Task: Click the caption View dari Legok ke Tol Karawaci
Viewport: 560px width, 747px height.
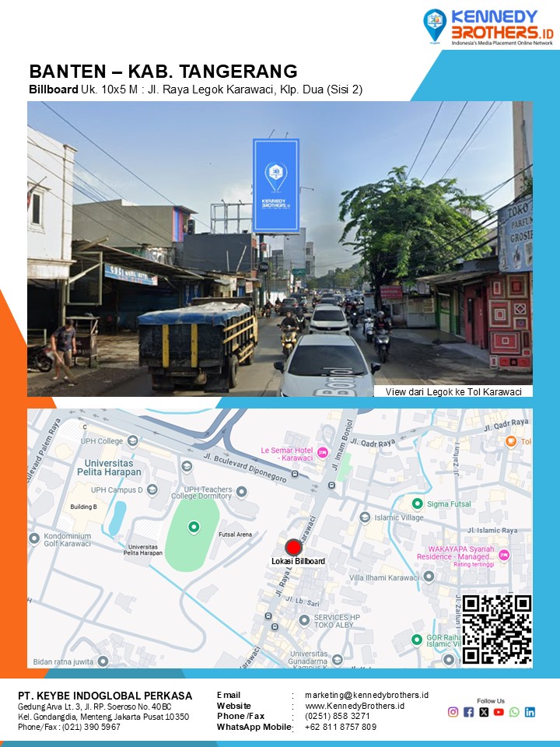Action: pos(453,391)
